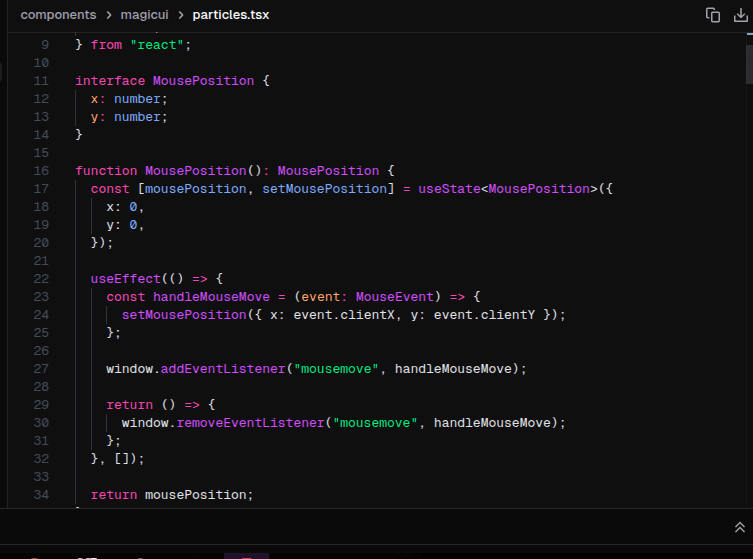The image size is (753, 559).
Task: Click the copy code icon
Action: click(x=713, y=15)
